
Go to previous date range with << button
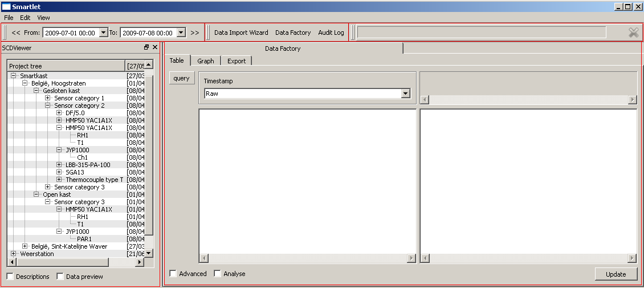point(16,33)
